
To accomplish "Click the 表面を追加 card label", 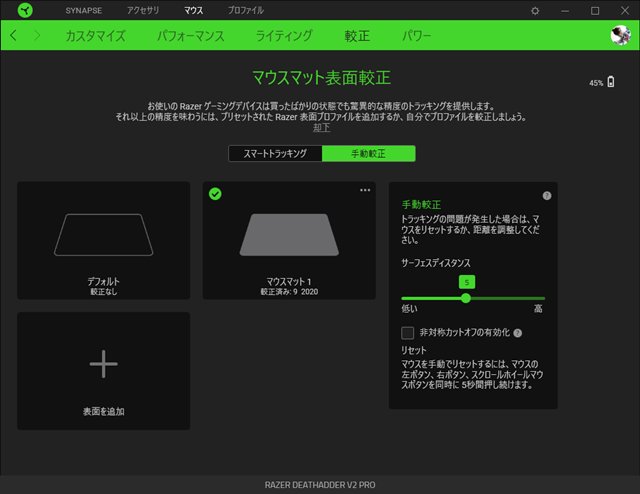I will pyautogui.click(x=104, y=412).
